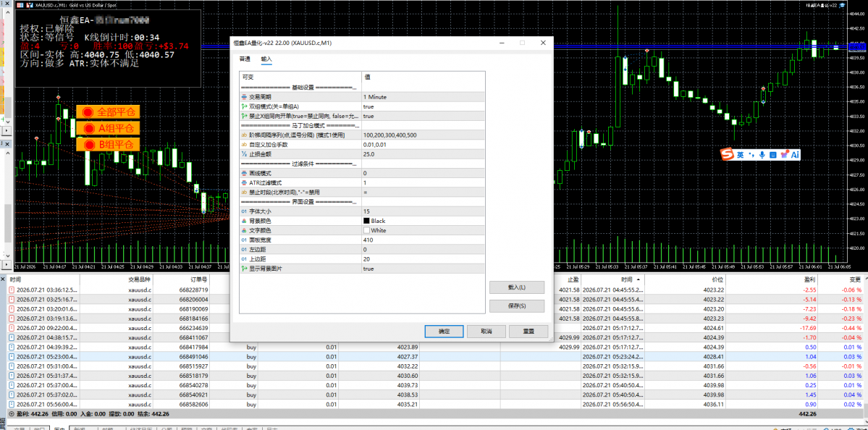Click the 止损金额 value field 25.0

tap(424, 154)
